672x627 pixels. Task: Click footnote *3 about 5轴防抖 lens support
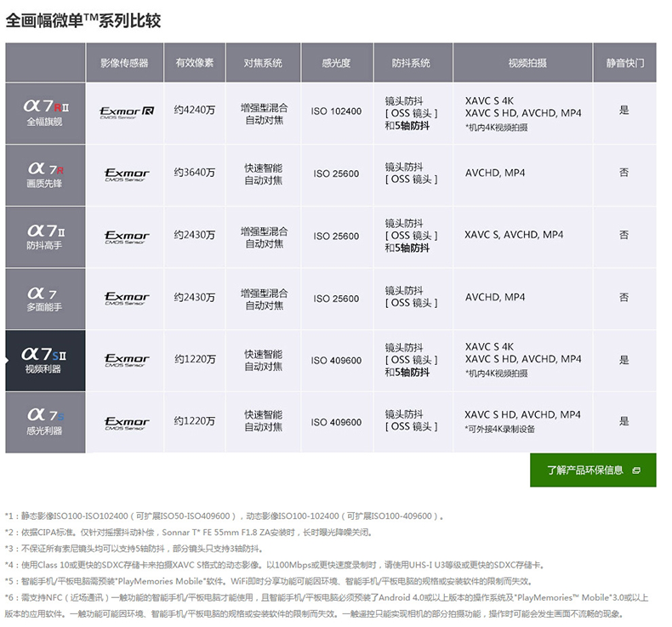[134, 549]
